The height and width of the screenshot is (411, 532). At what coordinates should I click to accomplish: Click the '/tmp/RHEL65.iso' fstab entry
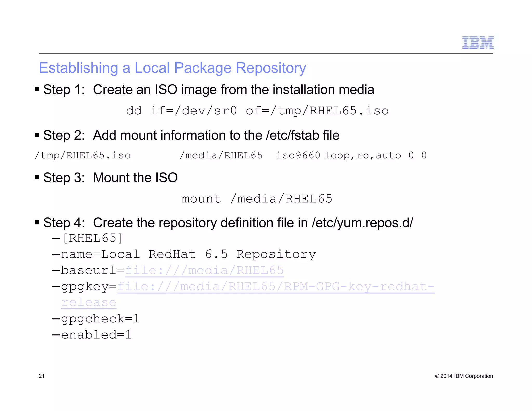(x=83, y=155)
